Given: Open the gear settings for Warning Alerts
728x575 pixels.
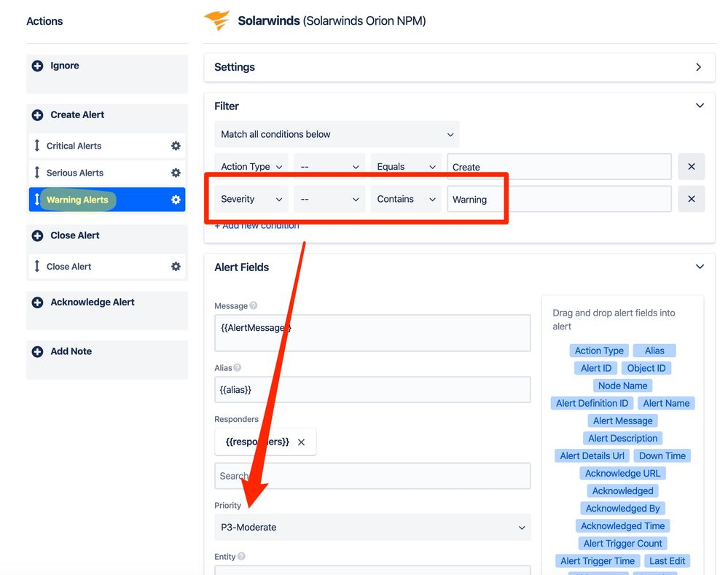Looking at the screenshot, I should (176, 200).
